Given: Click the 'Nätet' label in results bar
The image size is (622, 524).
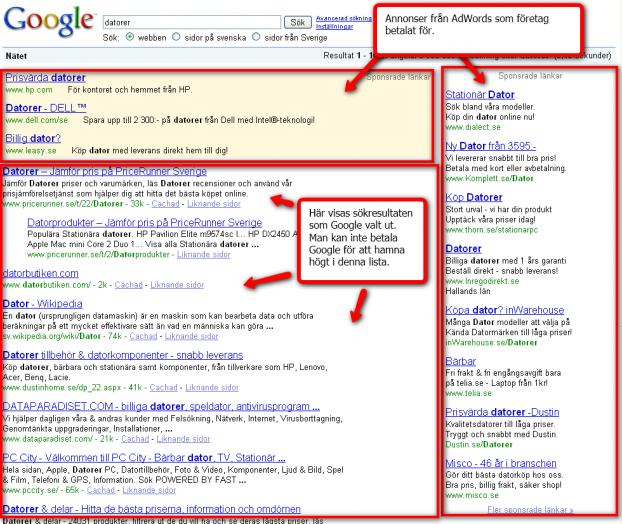Looking at the screenshot, I should tap(16, 56).
